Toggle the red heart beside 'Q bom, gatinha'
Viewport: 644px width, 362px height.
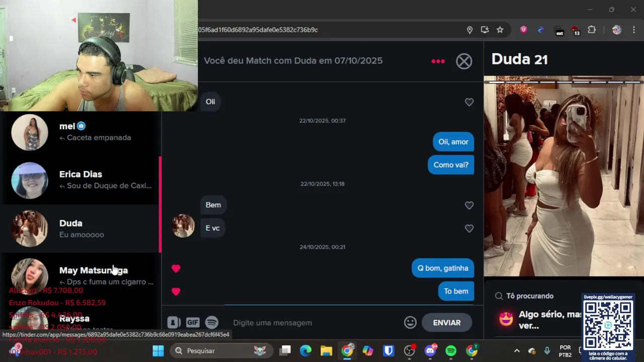[176, 268]
